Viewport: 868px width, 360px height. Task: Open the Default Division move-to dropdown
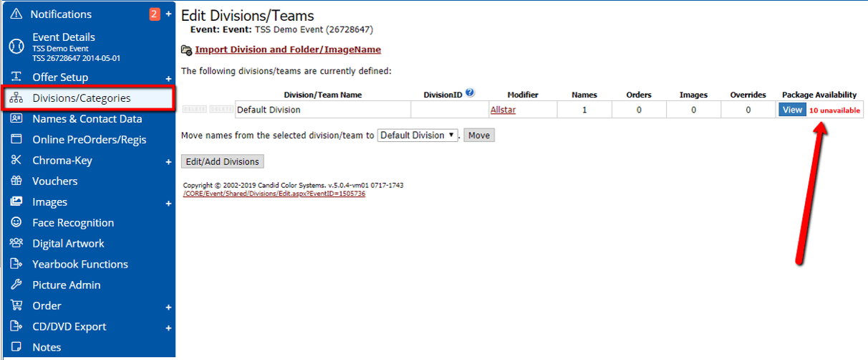pos(418,135)
